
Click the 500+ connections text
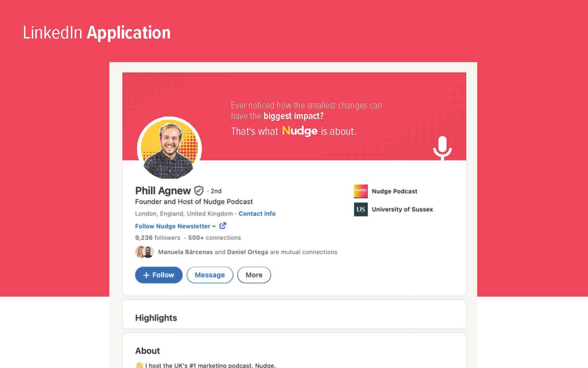click(x=214, y=238)
